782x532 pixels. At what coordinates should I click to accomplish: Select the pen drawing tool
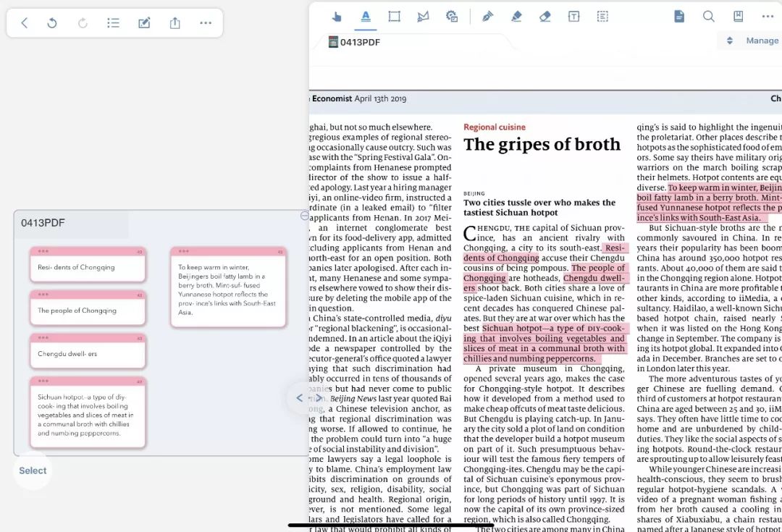point(488,17)
